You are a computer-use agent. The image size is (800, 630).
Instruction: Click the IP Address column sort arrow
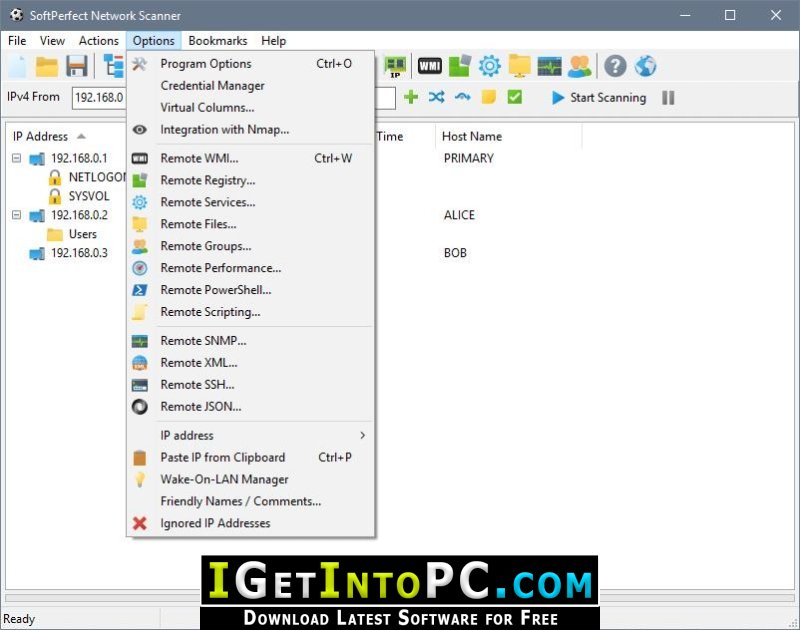click(81, 136)
